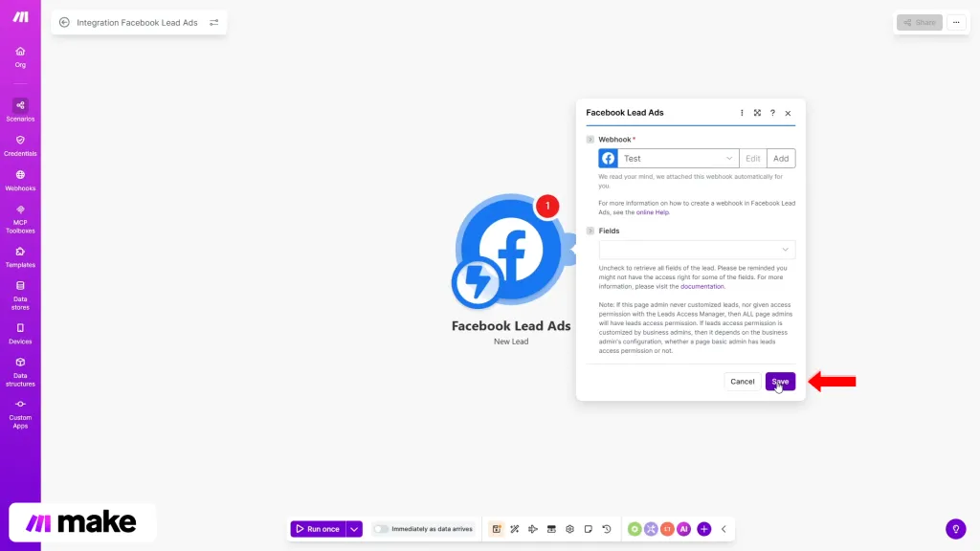Collapse toolbar with the left chevron
The width and height of the screenshot is (980, 551).
click(x=724, y=529)
